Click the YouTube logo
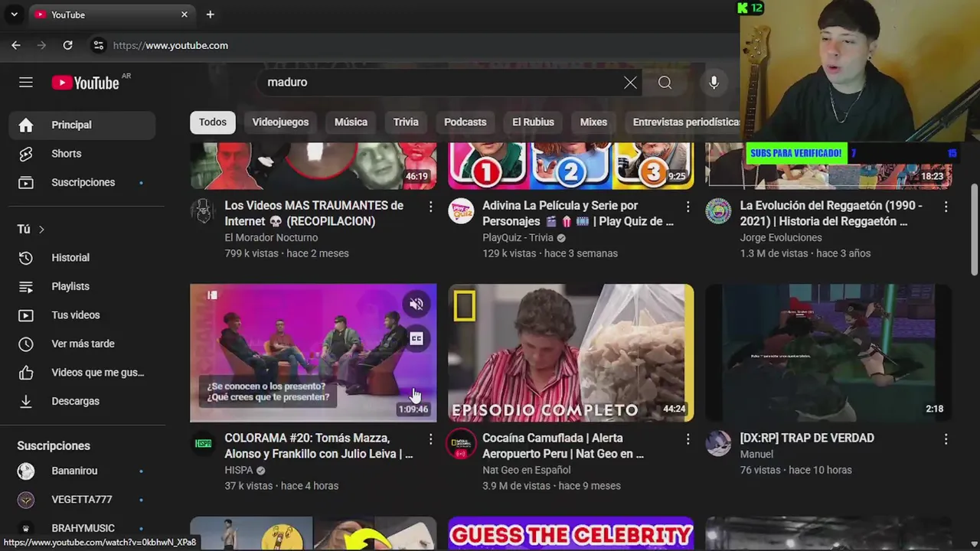The height and width of the screenshot is (551, 980). (86, 83)
